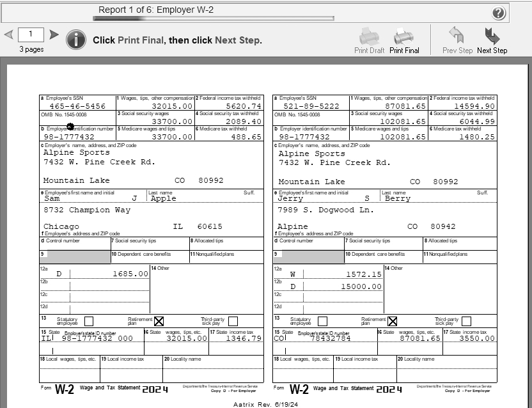Click the Report 1 of 6 title

[x=156, y=10]
